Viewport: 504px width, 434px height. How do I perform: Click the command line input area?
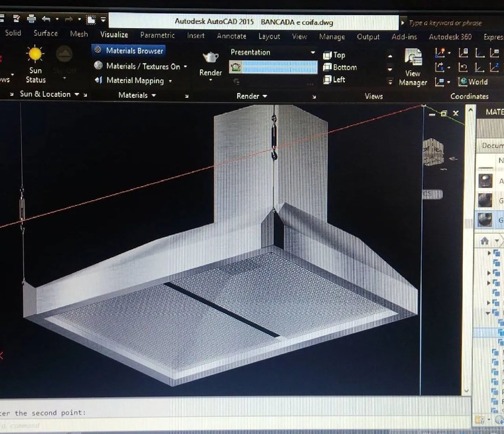pyautogui.click(x=235, y=425)
